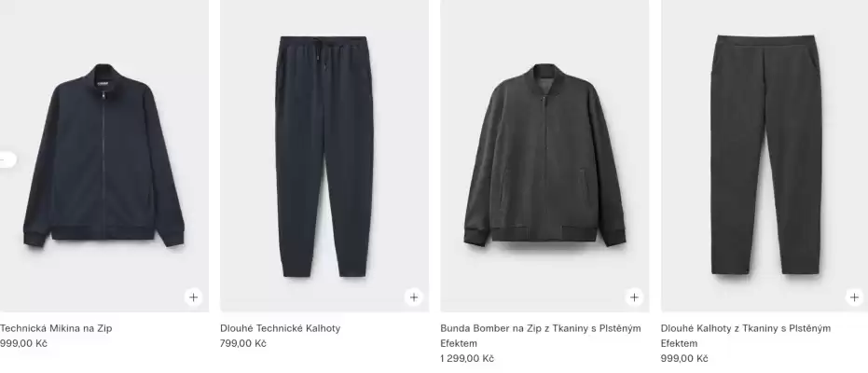
Task: Click the 1 299,00 Kč bomber price
Action: coord(467,358)
